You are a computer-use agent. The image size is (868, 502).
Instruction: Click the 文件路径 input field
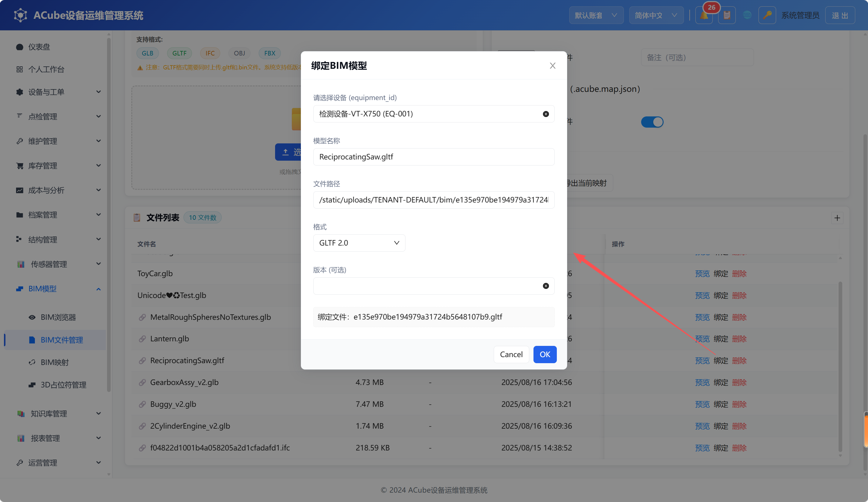coord(434,200)
